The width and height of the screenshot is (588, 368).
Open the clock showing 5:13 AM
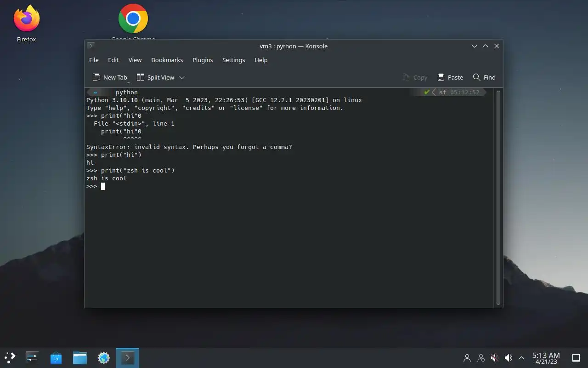[x=546, y=358]
